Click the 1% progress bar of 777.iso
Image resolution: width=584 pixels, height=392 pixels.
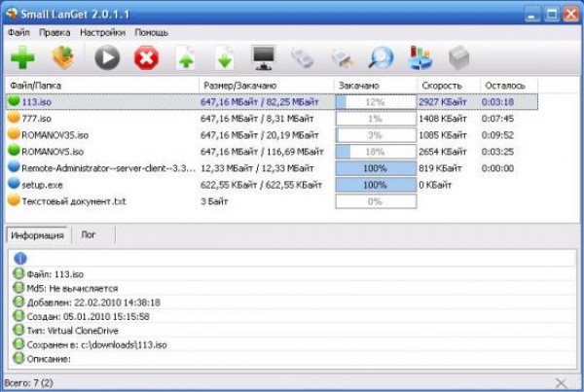tap(376, 119)
